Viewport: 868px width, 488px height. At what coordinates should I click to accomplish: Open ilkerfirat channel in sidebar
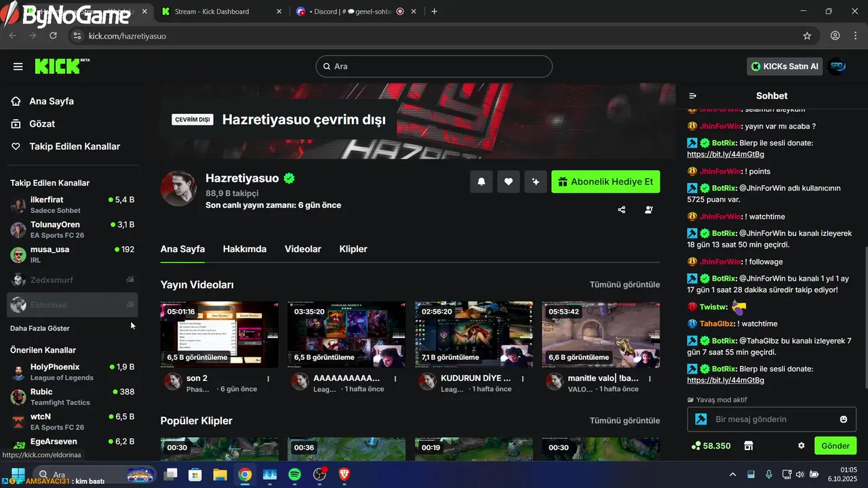coord(72,205)
